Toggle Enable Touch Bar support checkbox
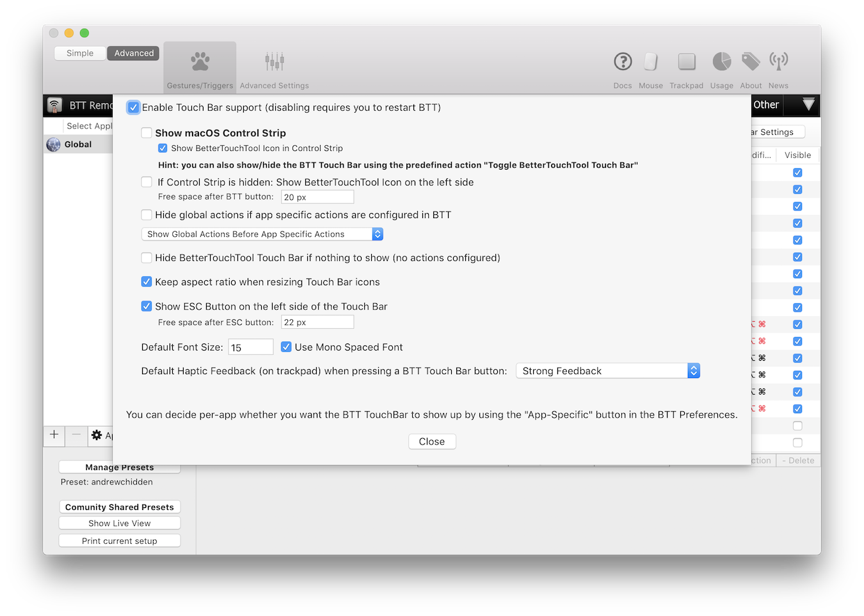 point(133,107)
